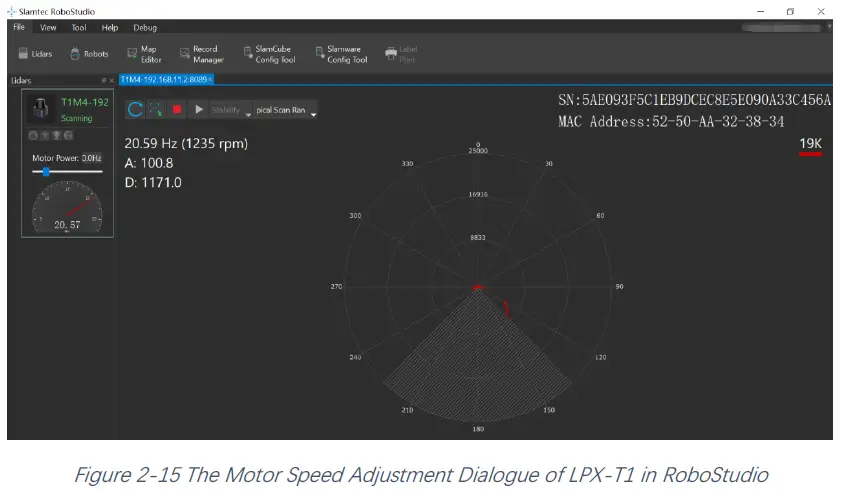Click the 20.59 Hz (1235 rpm) readout
This screenshot has height=493, width=845.
point(186,143)
